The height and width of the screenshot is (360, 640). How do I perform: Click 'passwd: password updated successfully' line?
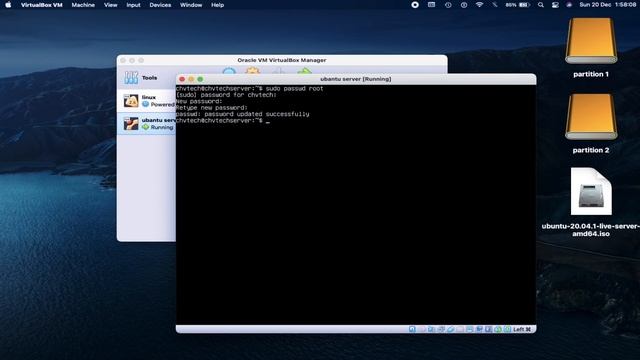pyautogui.click(x=243, y=114)
